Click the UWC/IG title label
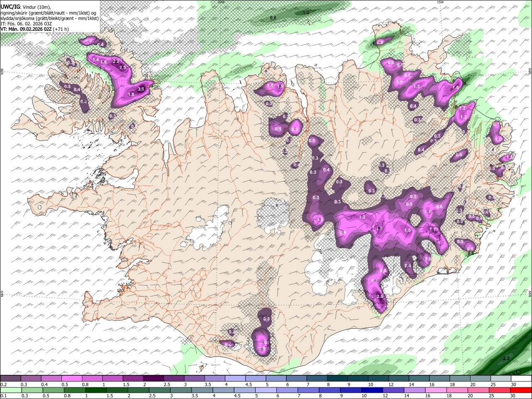Screen dimensions: 532x399 [x=10, y=7]
